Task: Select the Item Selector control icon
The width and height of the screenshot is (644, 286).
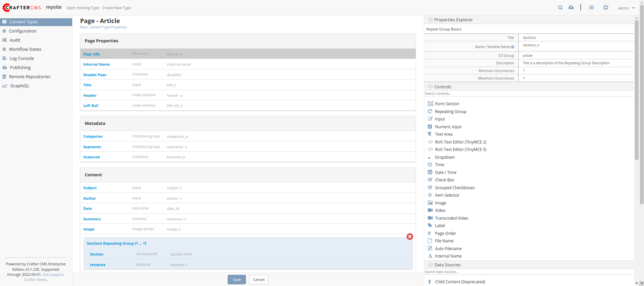Action: (430, 195)
